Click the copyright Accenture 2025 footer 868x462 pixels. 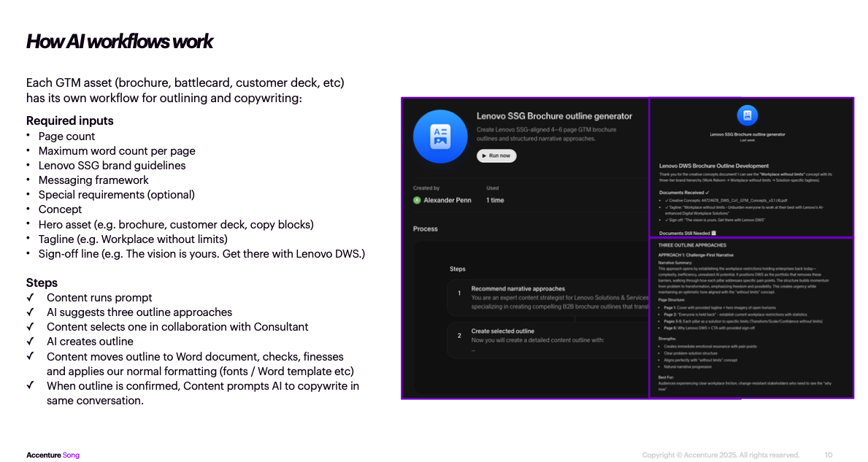(721, 455)
